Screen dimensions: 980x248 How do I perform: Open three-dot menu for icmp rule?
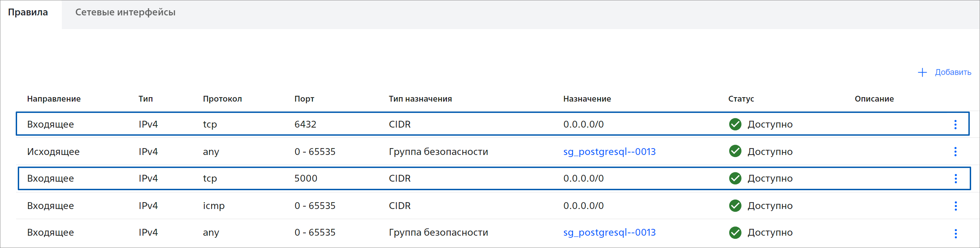coord(955,206)
